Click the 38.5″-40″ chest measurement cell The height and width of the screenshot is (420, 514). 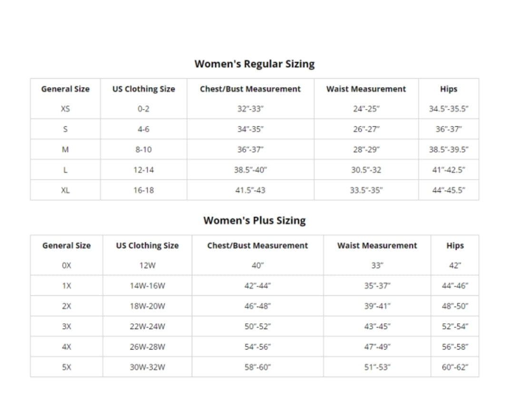click(250, 170)
